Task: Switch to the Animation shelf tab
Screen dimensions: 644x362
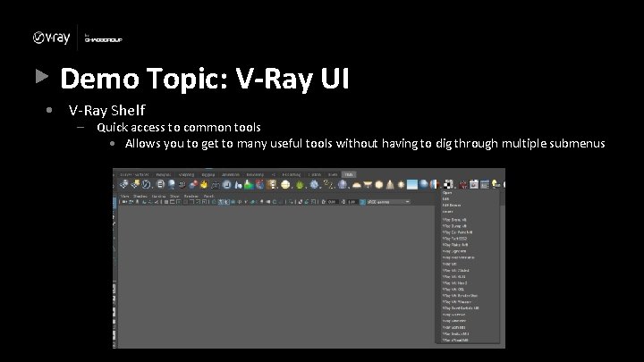Action: 231,174
